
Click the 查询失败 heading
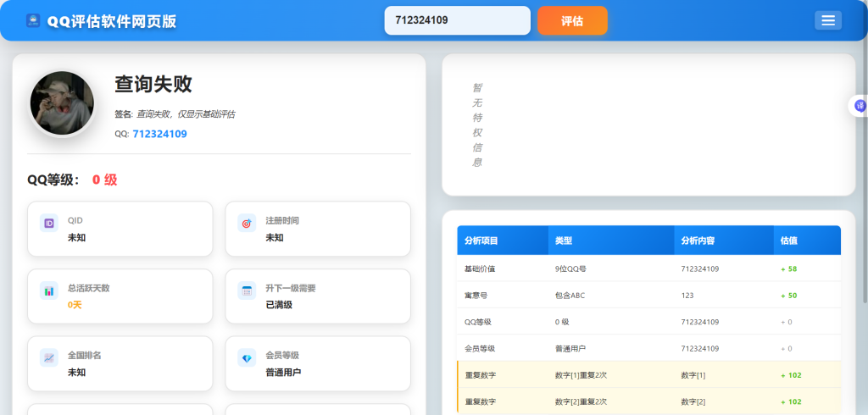tap(153, 84)
